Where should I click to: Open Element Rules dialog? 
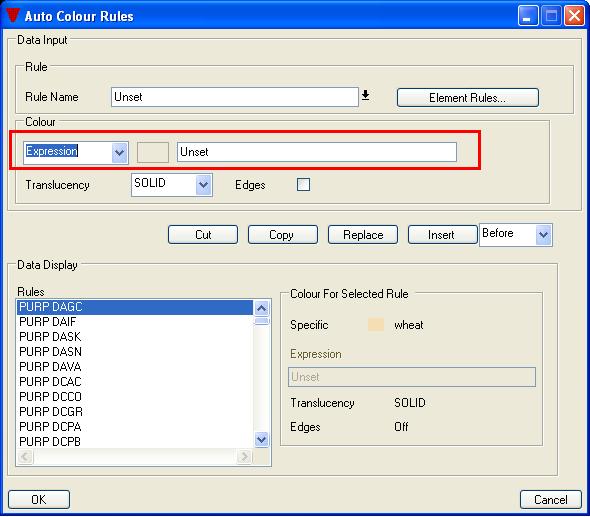[x=468, y=98]
